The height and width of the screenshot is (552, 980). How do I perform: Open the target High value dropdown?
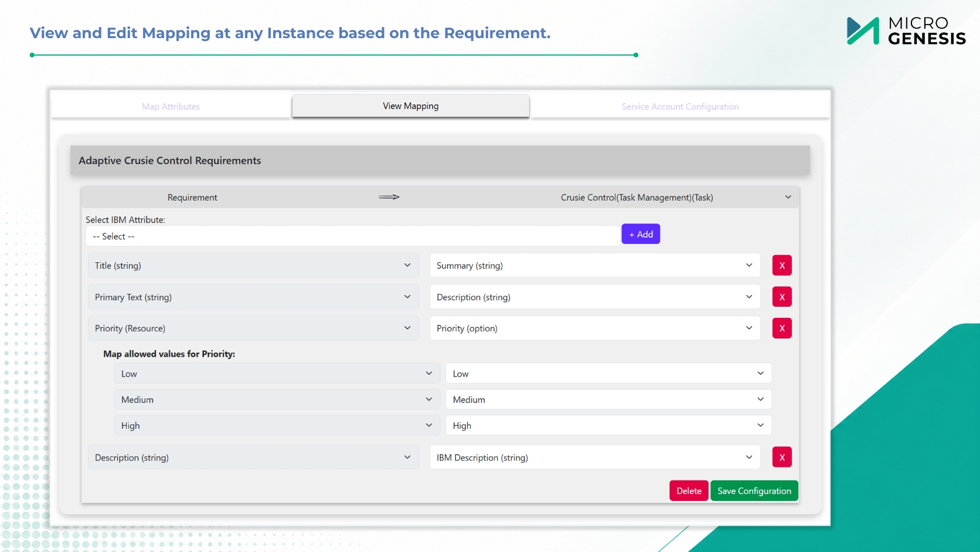(x=608, y=425)
